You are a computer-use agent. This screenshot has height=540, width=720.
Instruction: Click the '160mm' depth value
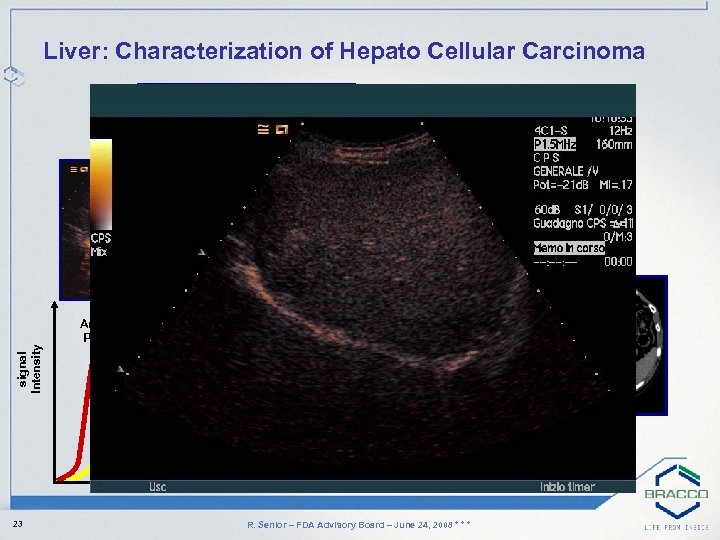[x=614, y=145]
